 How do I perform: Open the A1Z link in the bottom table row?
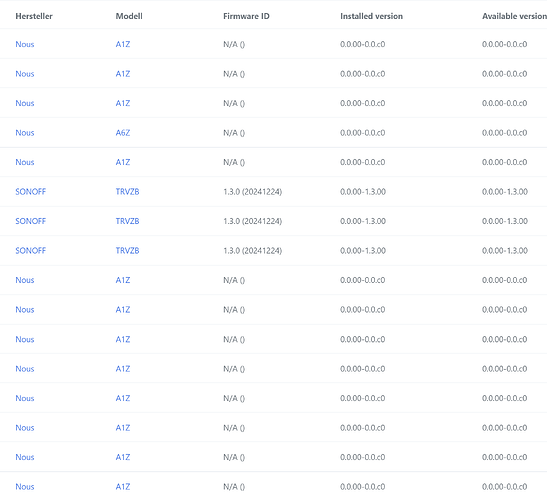(x=123, y=486)
